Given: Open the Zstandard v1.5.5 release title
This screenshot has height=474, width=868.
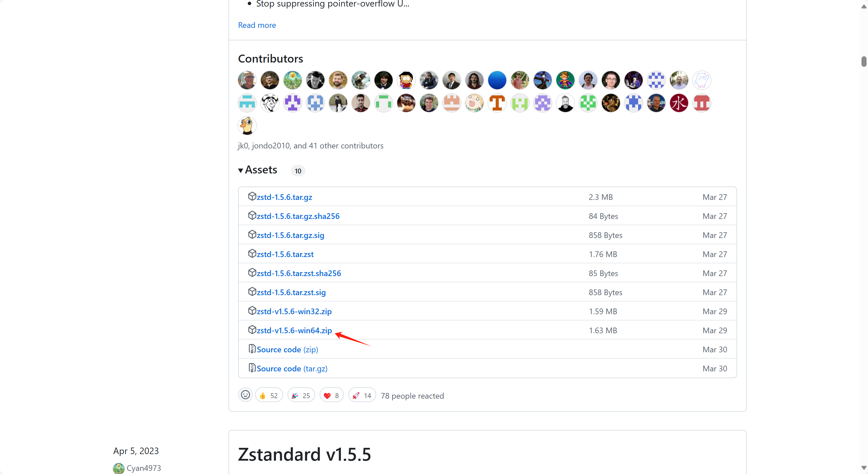Looking at the screenshot, I should (x=304, y=454).
